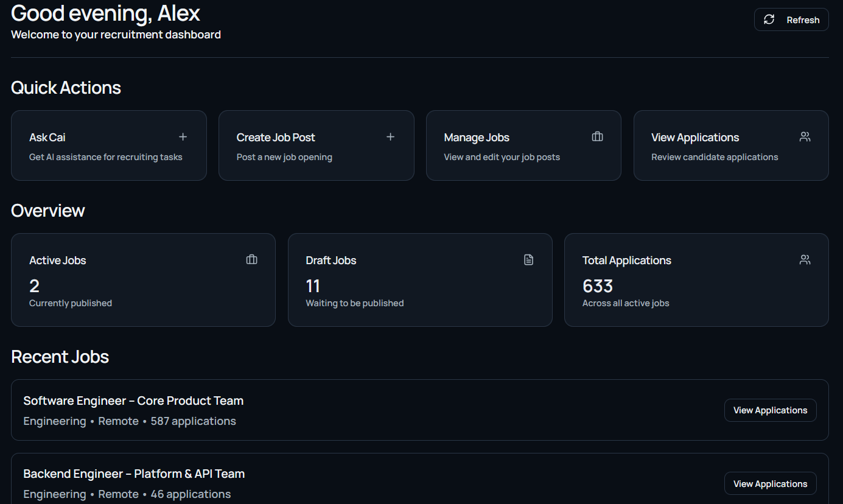View applications for Backend Engineer – Platform & API
Viewport: 843px width, 504px height.
coord(770,483)
